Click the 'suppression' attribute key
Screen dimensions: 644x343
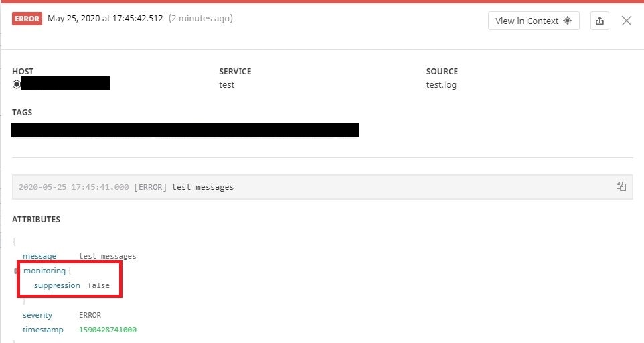[x=57, y=285]
